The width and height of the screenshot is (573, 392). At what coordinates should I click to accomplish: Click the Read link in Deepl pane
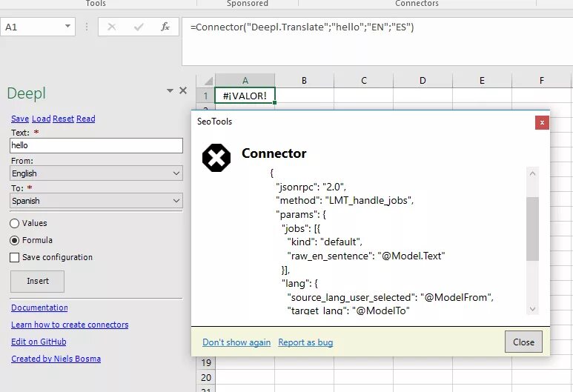86,119
